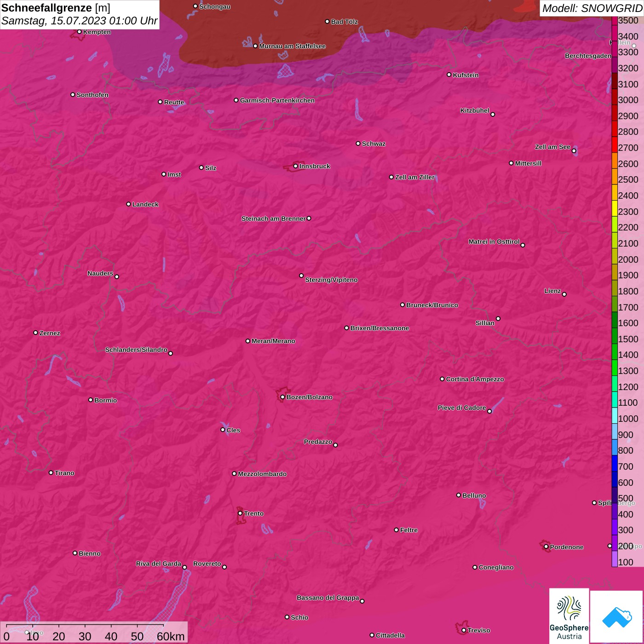Click the Rovereto label
This screenshot has height=644, width=644.
point(207,563)
